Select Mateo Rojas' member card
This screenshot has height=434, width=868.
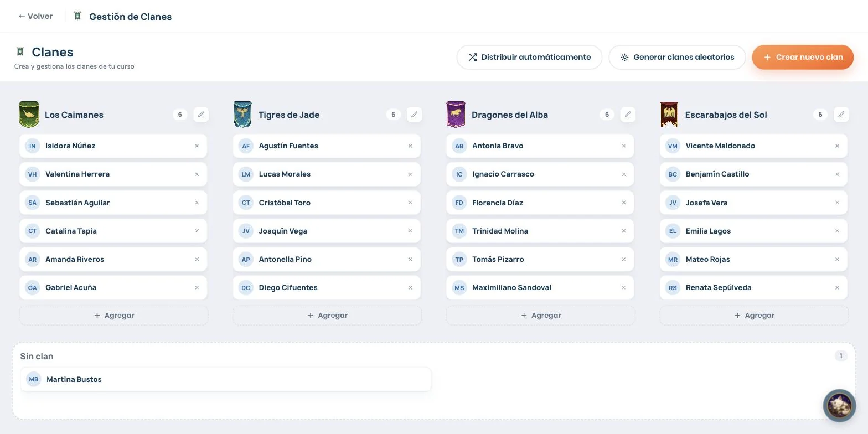(753, 259)
